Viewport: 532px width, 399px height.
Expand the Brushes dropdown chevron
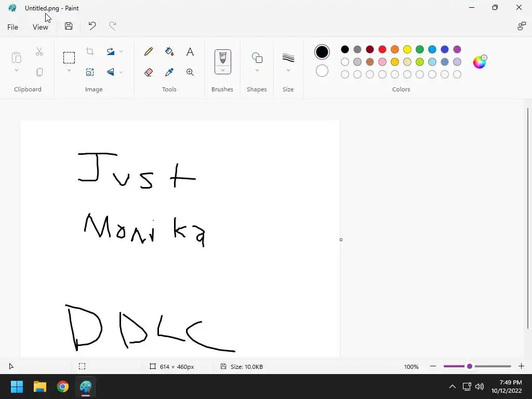[x=222, y=70]
